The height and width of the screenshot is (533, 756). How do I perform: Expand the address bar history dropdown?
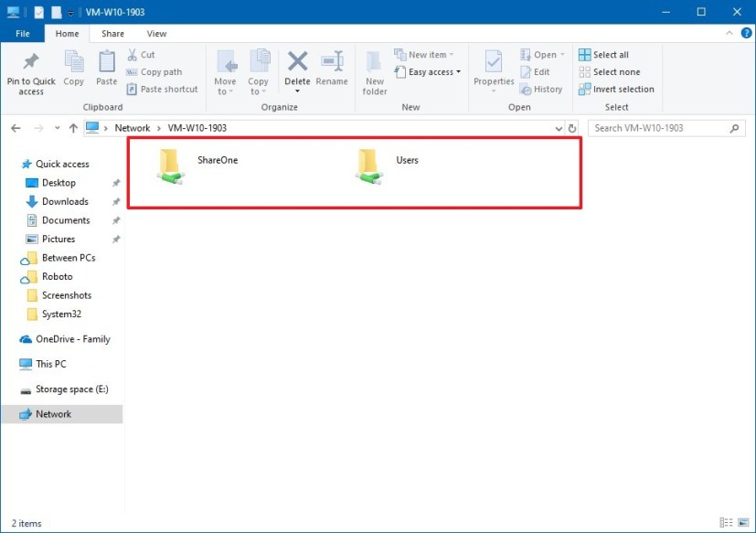pos(559,128)
